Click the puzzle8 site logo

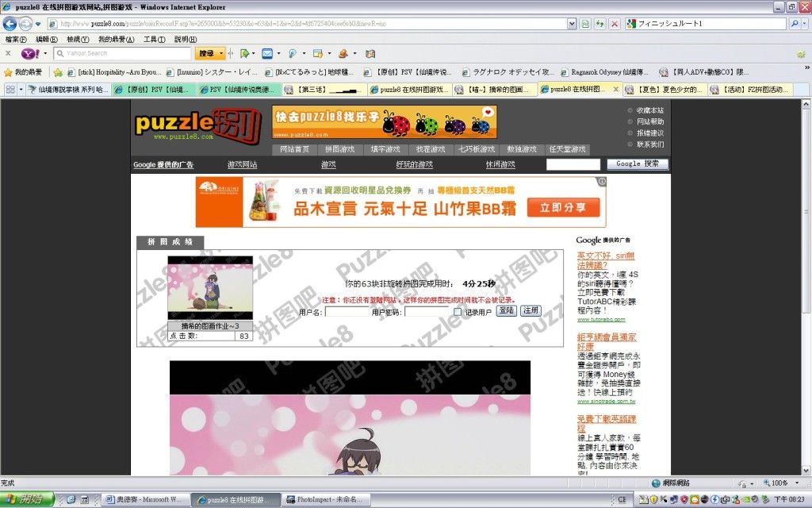coord(197,125)
